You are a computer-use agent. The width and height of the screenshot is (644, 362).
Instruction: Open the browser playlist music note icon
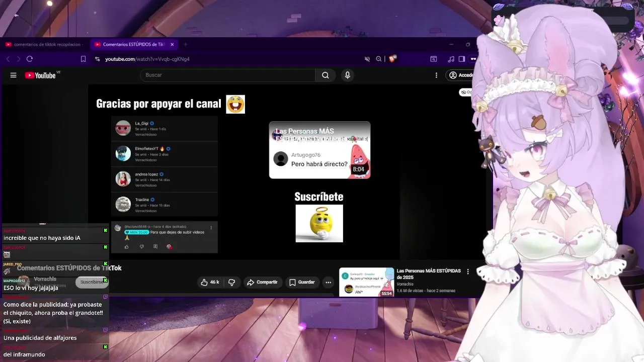coord(451,59)
